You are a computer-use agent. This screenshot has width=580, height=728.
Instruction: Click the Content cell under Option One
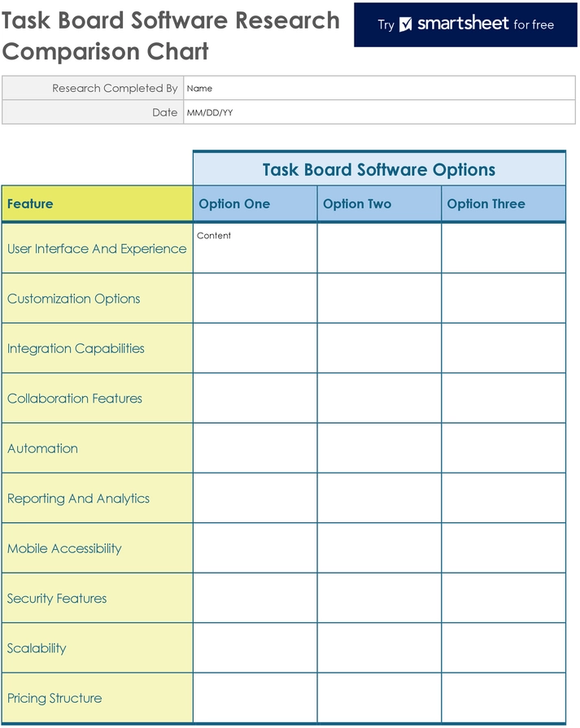tap(255, 248)
